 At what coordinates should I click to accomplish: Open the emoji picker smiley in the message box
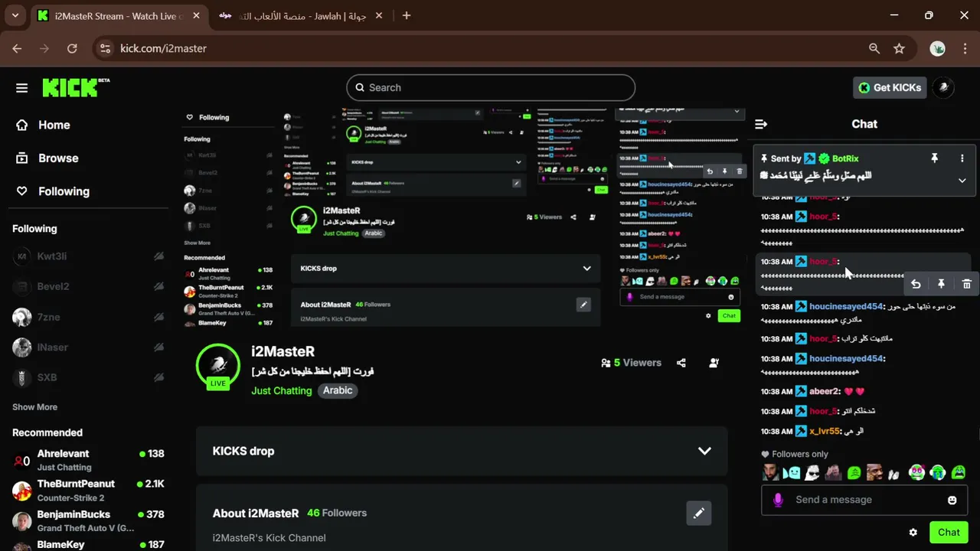pos(952,500)
